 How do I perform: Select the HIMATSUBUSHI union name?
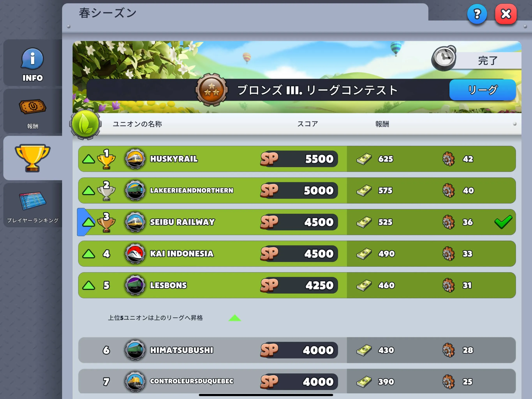(x=181, y=350)
